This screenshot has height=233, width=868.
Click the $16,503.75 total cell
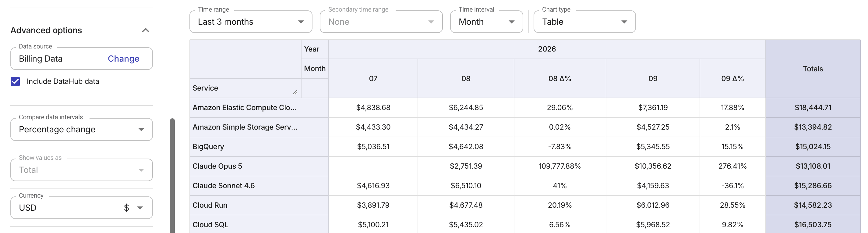[813, 224]
